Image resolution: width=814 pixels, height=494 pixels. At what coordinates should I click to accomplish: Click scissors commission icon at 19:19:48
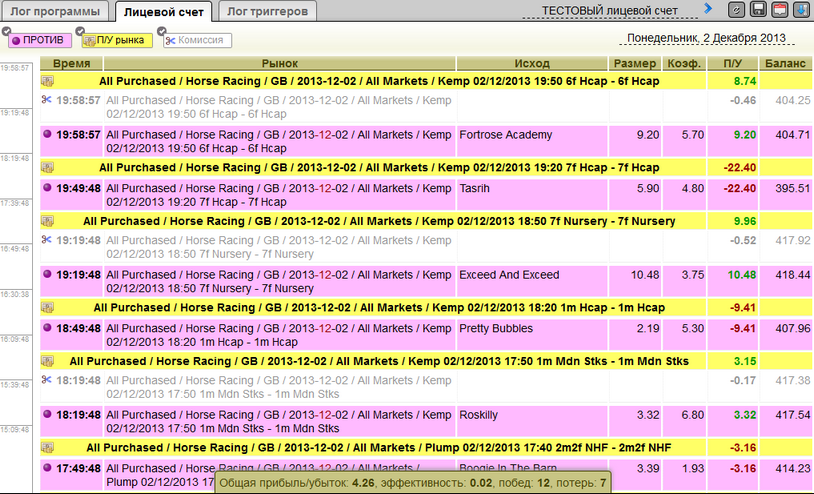click(x=47, y=239)
